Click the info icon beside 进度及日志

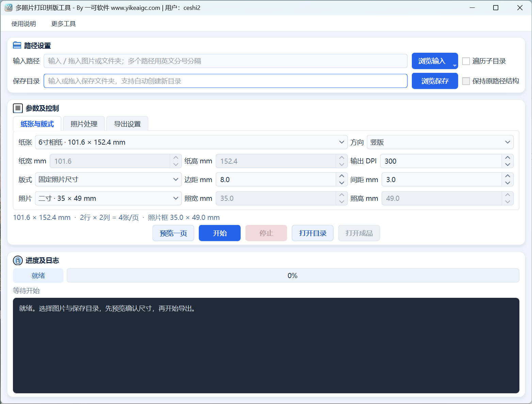(x=18, y=260)
